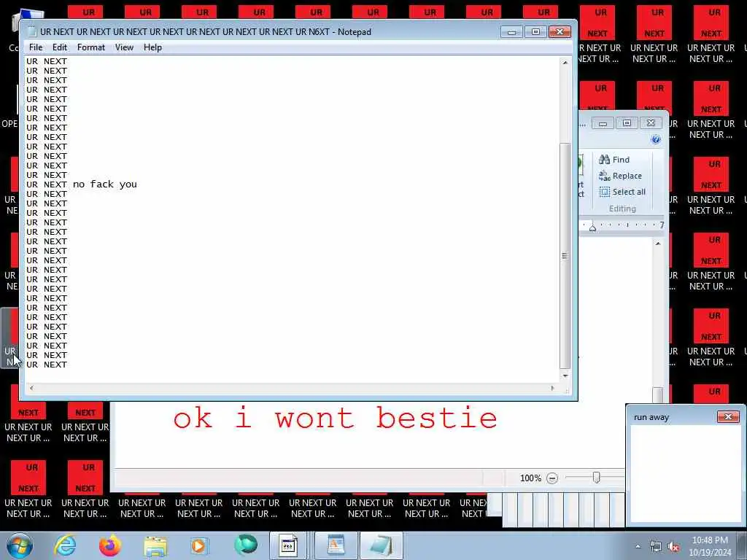Screen dimensions: 747x560
Task: Click the 'no fack you' text in Notepad
Action: point(105,184)
